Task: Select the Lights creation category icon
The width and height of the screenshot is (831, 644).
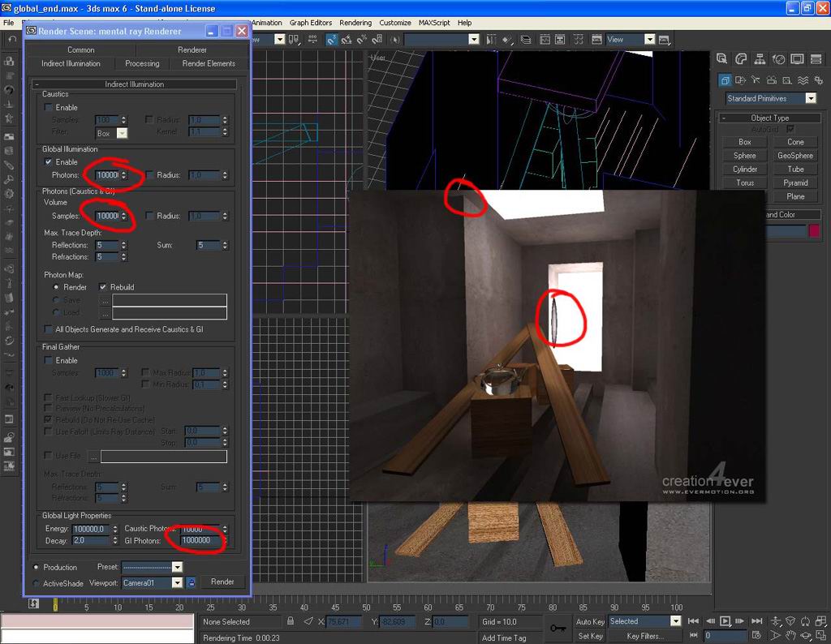Action: [756, 79]
